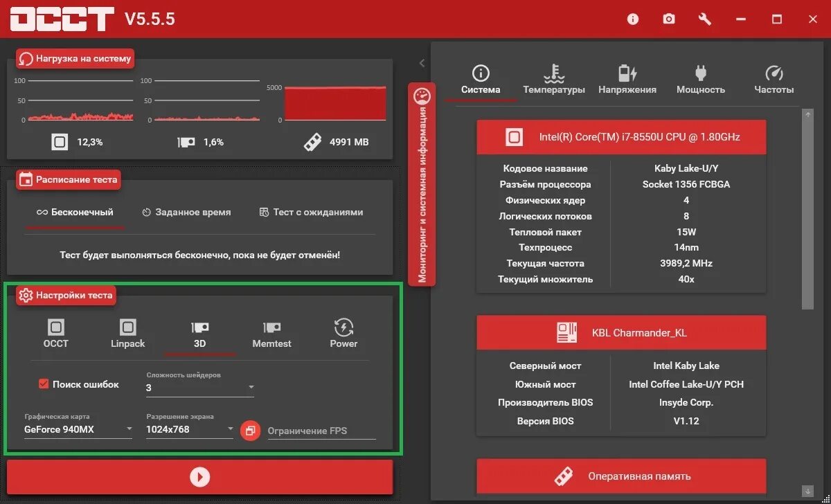Screen dimensions: 831x504
Task: Maximize the OCCT window
Action: (x=777, y=19)
